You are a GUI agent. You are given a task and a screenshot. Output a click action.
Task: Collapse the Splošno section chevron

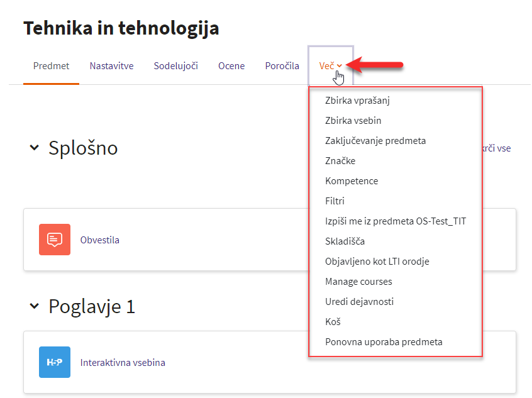[34, 148]
